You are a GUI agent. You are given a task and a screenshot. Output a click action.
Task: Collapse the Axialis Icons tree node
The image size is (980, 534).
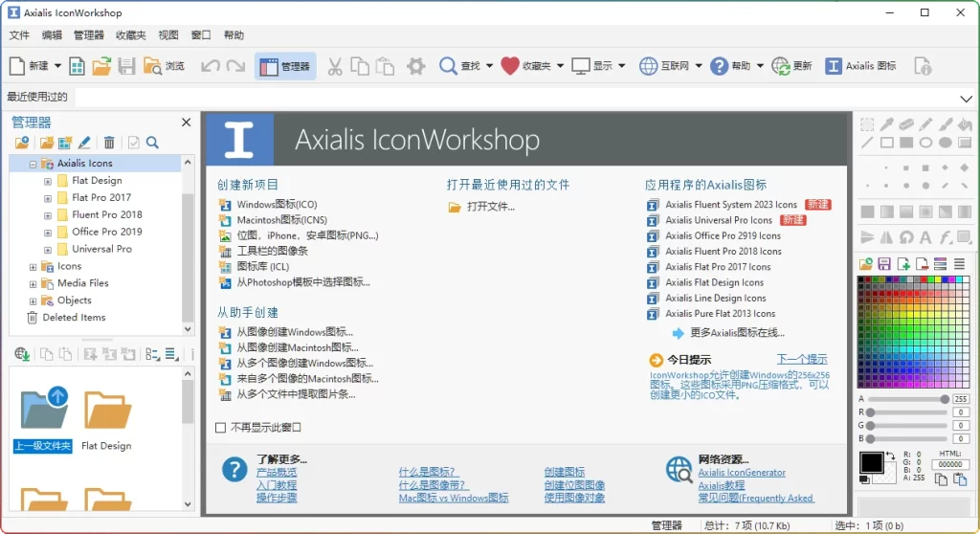click(x=33, y=164)
